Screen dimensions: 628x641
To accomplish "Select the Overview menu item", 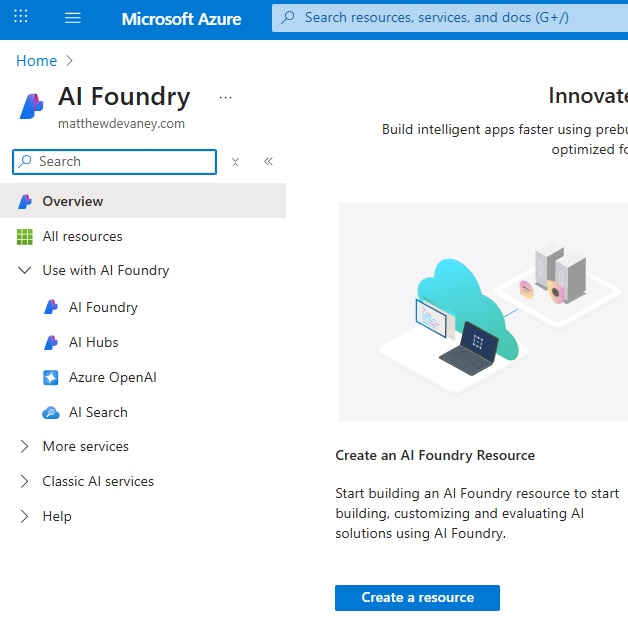I will pyautogui.click(x=143, y=201).
